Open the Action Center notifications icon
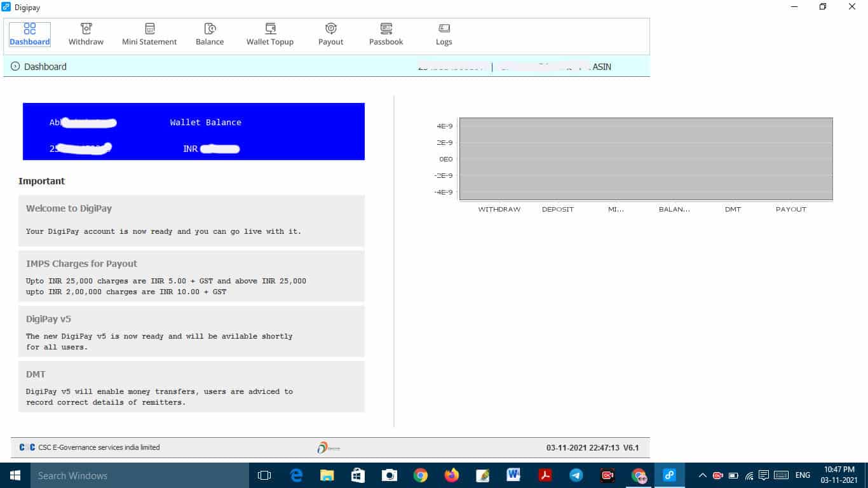868x488 pixels. pyautogui.click(x=764, y=475)
